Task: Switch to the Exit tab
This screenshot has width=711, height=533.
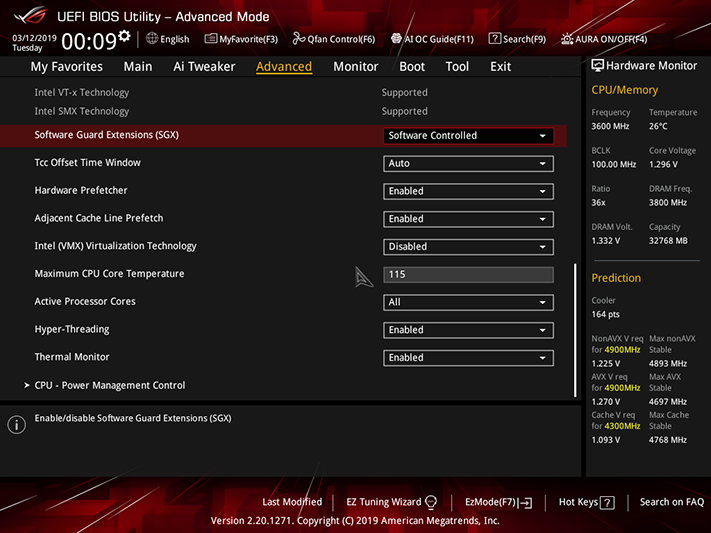Action: [501, 67]
